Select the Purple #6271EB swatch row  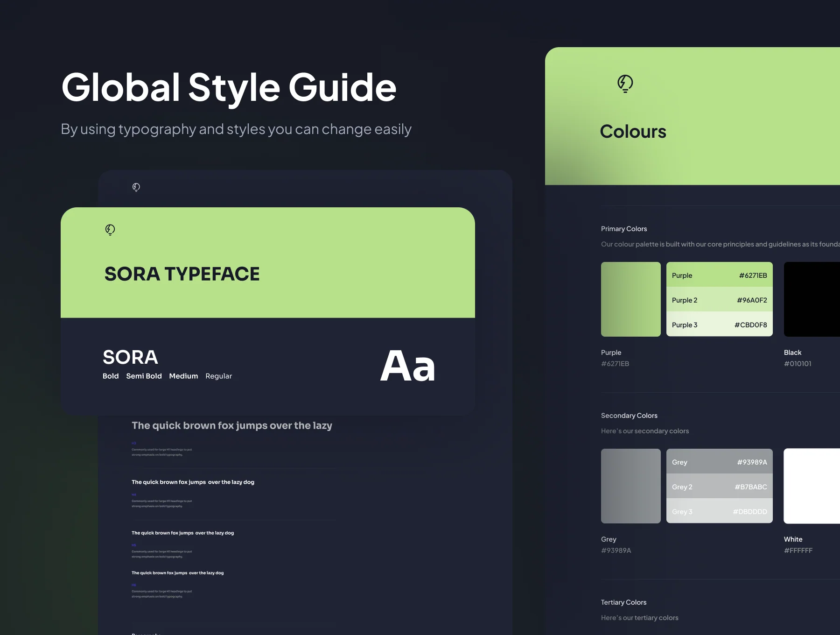(x=720, y=275)
